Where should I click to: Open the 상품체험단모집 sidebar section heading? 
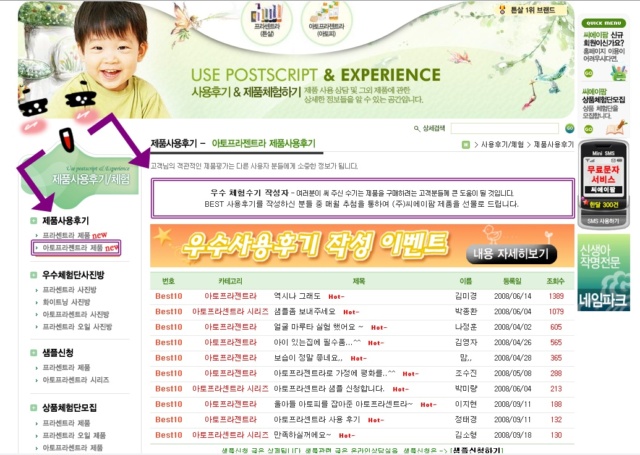[x=69, y=407]
